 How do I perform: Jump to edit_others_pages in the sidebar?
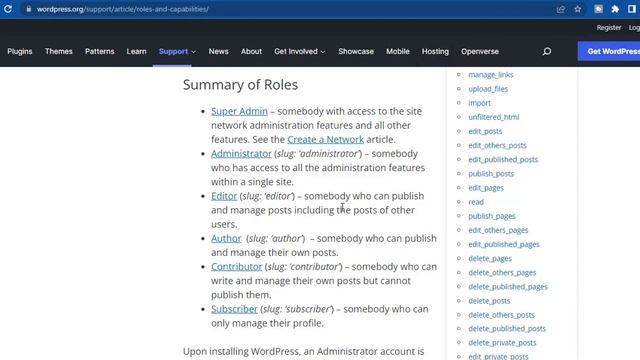coord(498,230)
